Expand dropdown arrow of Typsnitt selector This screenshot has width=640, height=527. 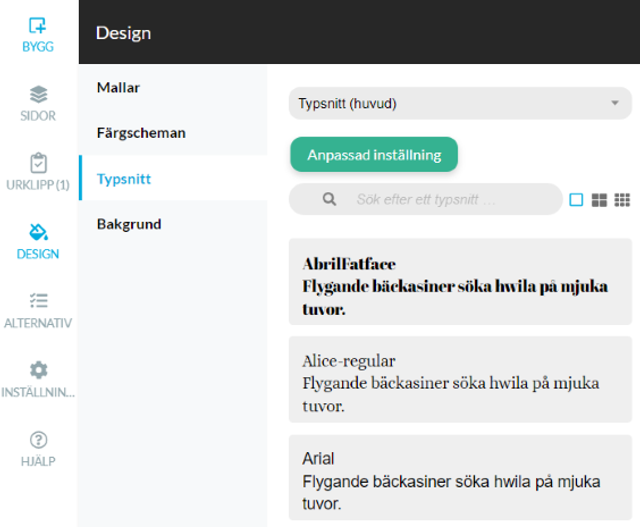point(615,103)
